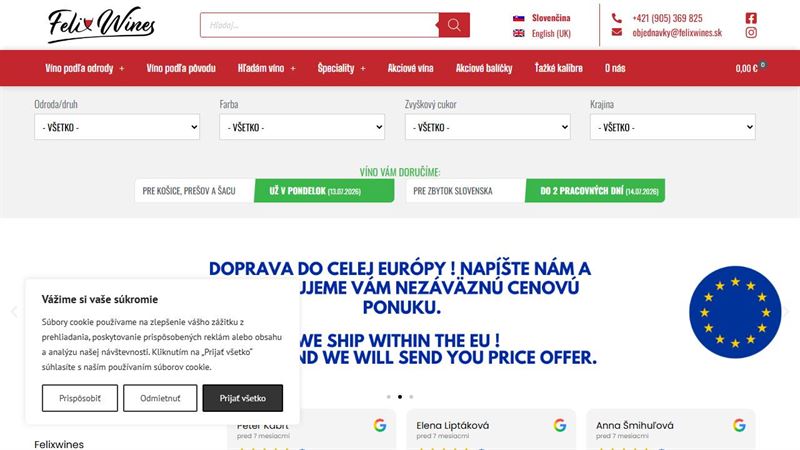Select the first carousel dot
The width and height of the screenshot is (800, 450).
[389, 396]
